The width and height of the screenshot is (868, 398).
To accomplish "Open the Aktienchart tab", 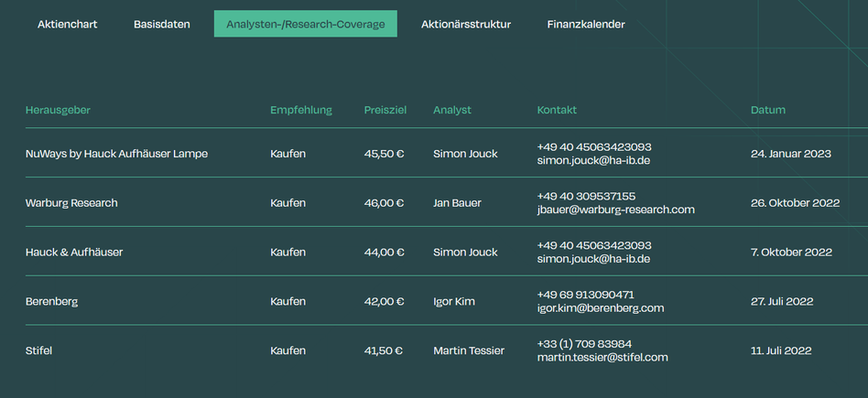I will [67, 24].
